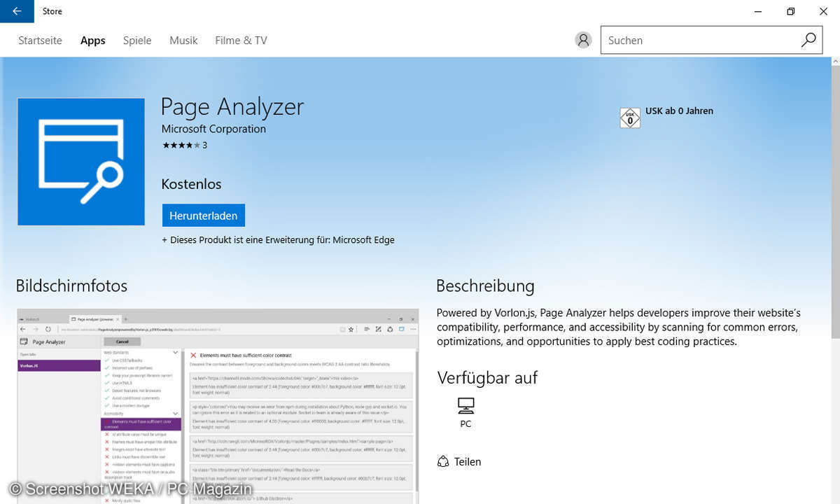Open the Page Analyzer screenshot thumbnail

point(218,406)
